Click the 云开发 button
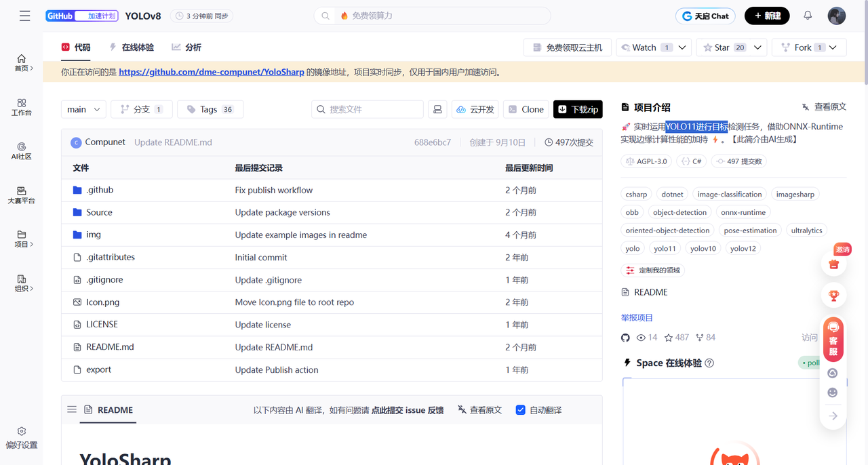 475,109
